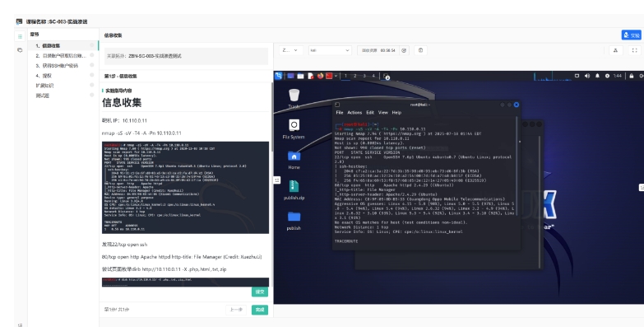Viewport: 644px width, 327px height.
Task: Open the Firefox browser in Kali panel
Action: (320, 76)
